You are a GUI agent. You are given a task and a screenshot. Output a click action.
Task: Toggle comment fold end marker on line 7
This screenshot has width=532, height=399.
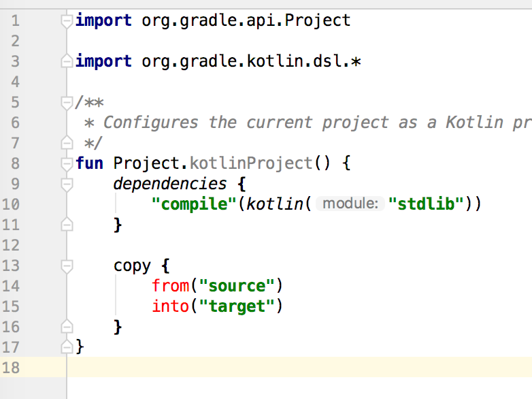[67, 142]
